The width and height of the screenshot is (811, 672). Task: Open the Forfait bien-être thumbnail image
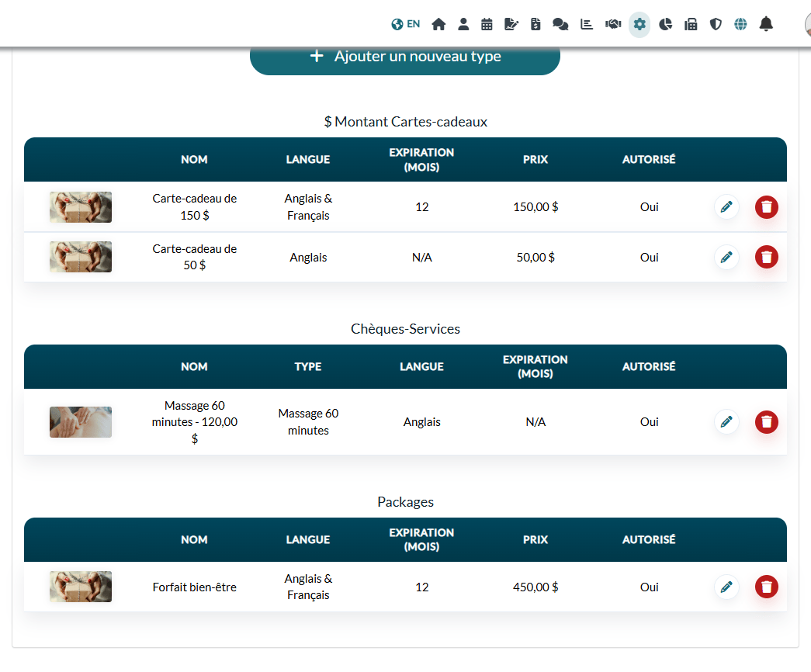[81, 587]
